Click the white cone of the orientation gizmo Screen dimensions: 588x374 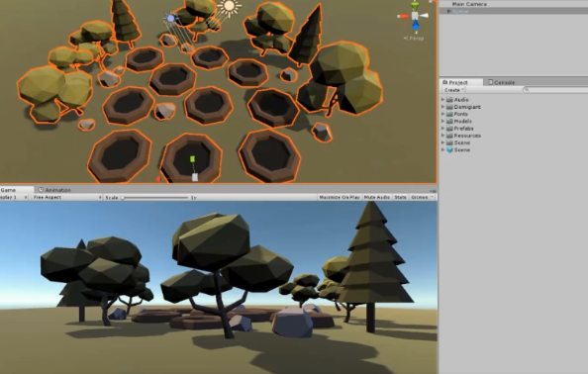424,16
